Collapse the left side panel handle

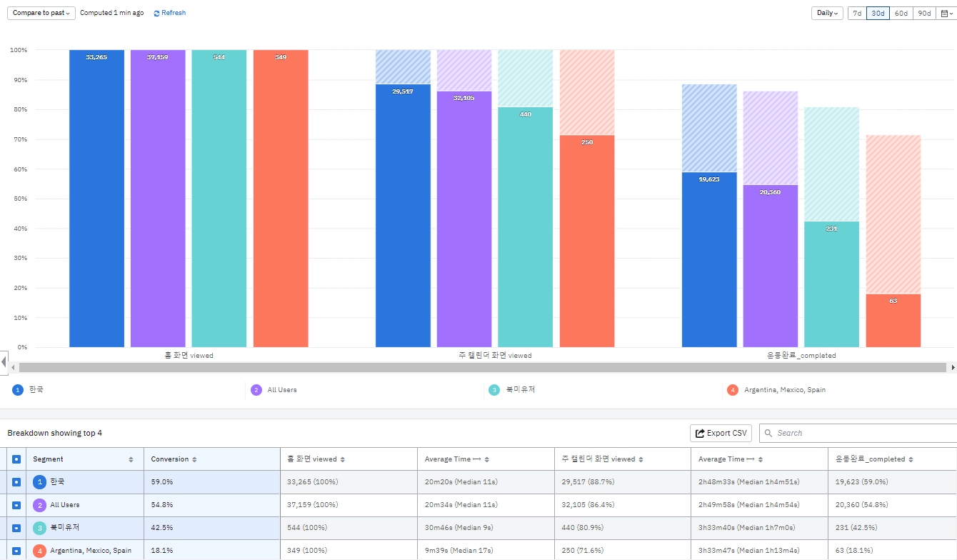pyautogui.click(x=4, y=363)
